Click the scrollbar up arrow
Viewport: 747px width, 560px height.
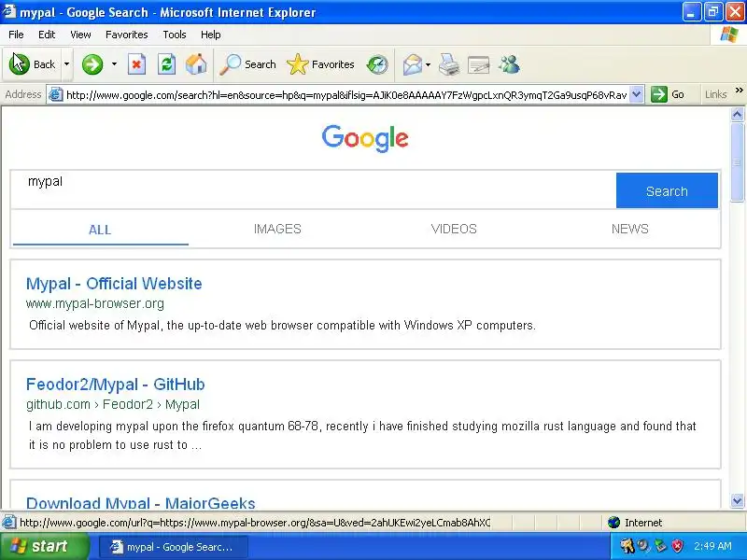coord(737,114)
